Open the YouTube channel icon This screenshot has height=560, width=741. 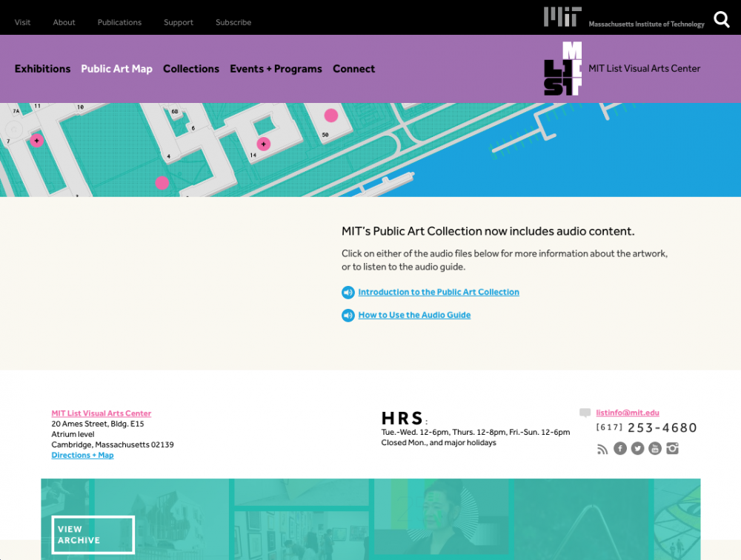(x=655, y=449)
